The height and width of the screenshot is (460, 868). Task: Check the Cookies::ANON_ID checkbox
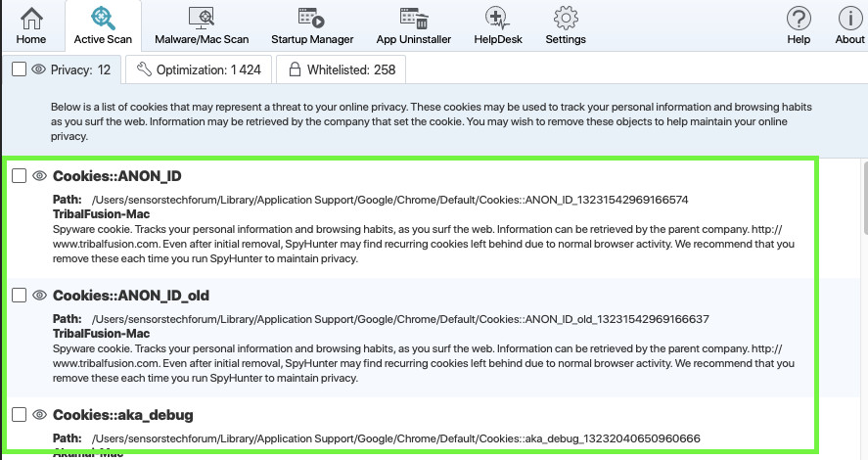coord(19,175)
